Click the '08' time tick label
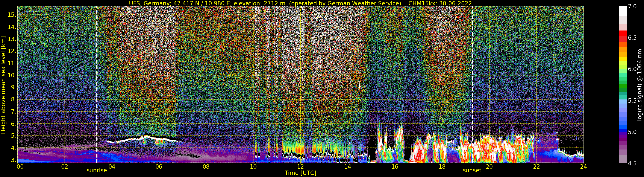This screenshot has height=177, width=644. [x=206, y=166]
